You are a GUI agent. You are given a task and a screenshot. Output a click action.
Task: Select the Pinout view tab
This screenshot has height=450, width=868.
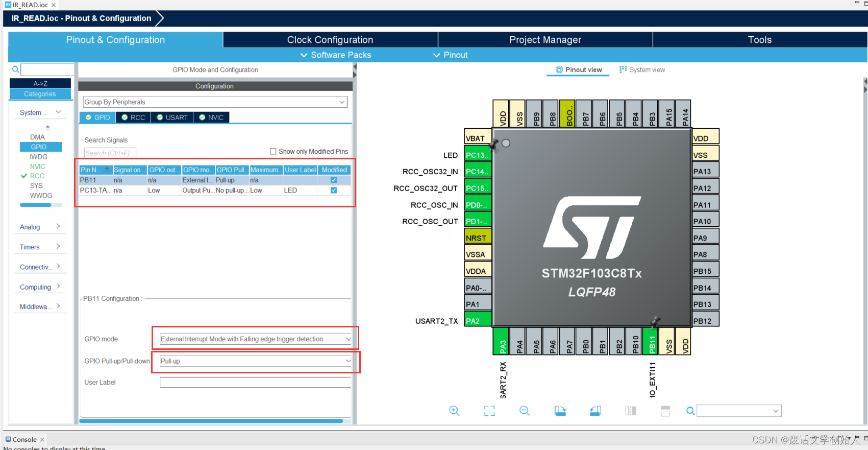pyautogui.click(x=579, y=69)
